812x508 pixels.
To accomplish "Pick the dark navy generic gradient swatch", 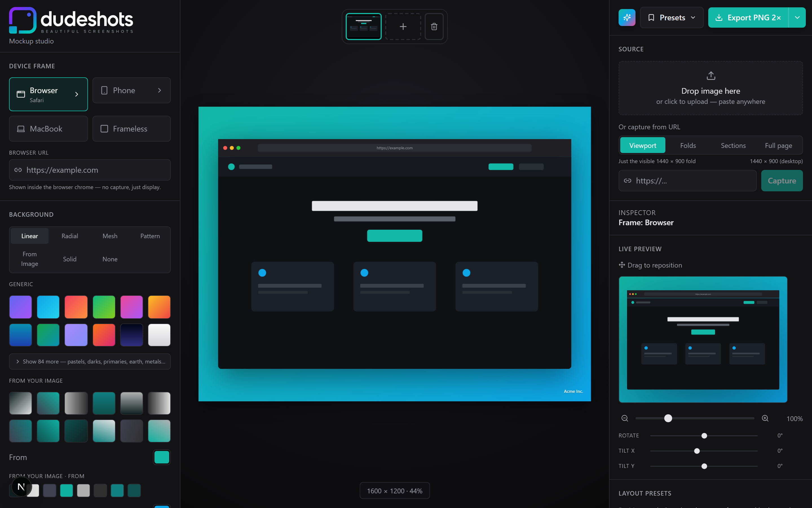I will pyautogui.click(x=132, y=335).
